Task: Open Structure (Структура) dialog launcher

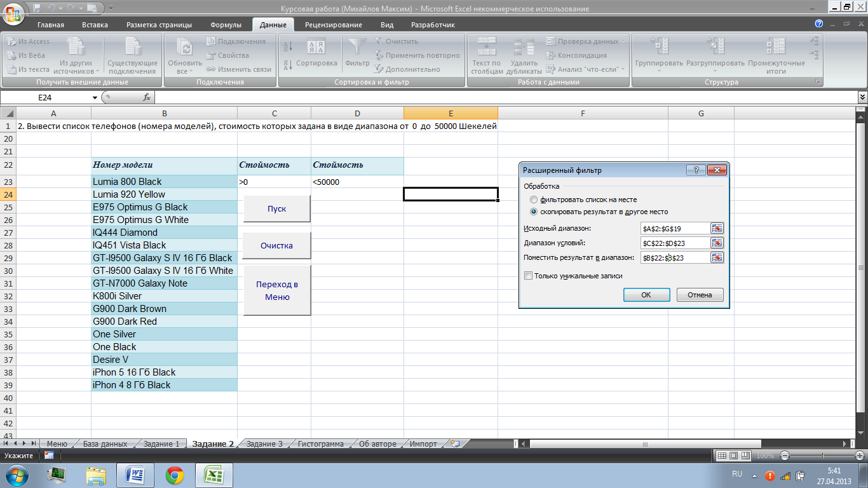Action: tap(817, 83)
